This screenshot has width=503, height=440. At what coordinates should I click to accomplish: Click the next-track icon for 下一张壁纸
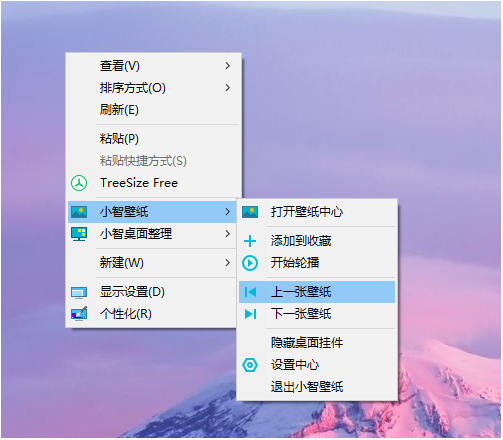click(x=250, y=314)
